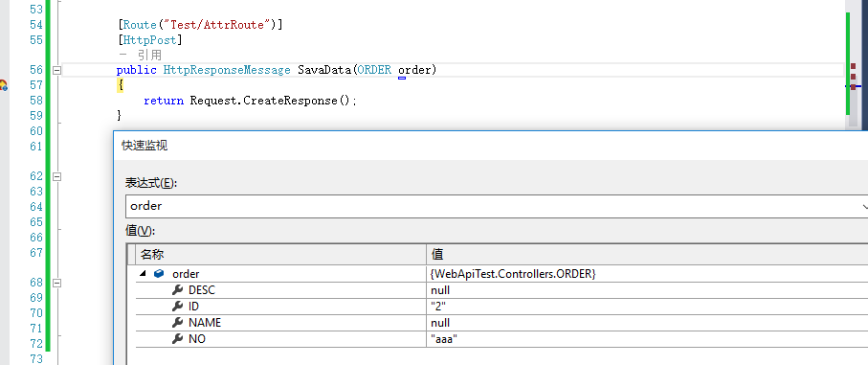Collapse the code outline at line 62
868x365 pixels.
pyautogui.click(x=56, y=176)
